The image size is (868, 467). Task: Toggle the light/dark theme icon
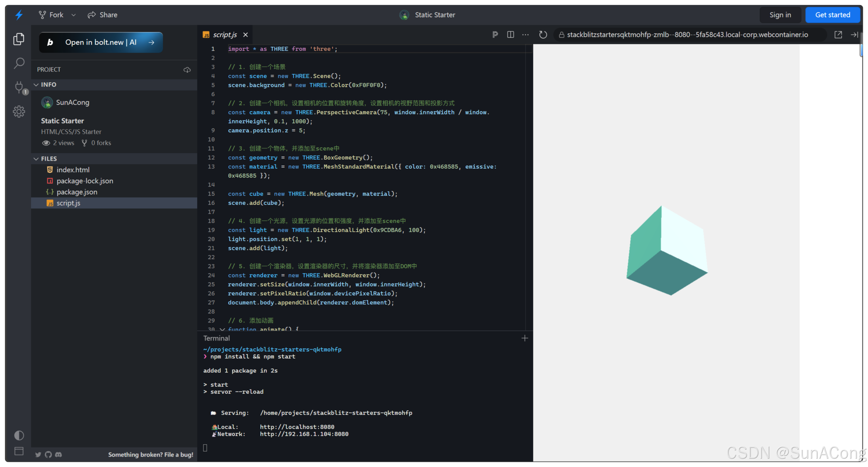[19, 435]
